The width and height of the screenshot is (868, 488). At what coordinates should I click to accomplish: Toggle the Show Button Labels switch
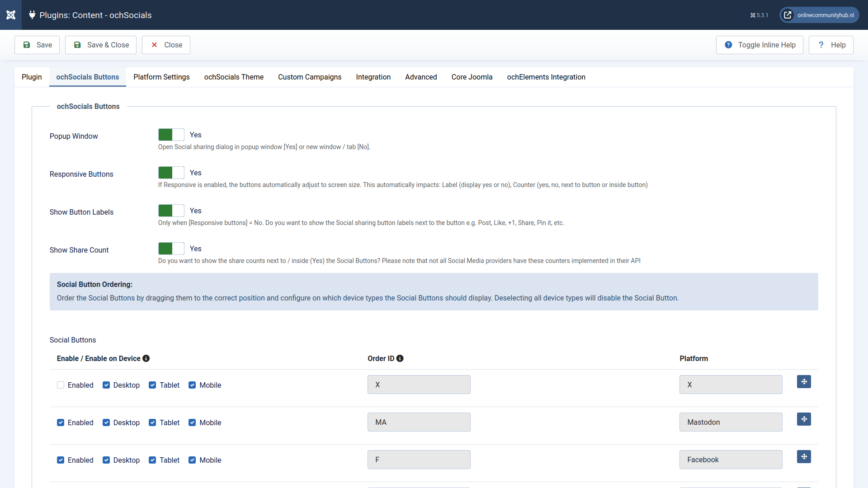(x=171, y=211)
